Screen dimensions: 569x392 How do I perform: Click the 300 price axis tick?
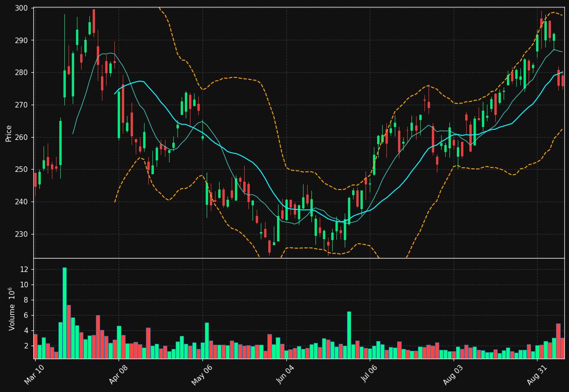tap(21, 8)
